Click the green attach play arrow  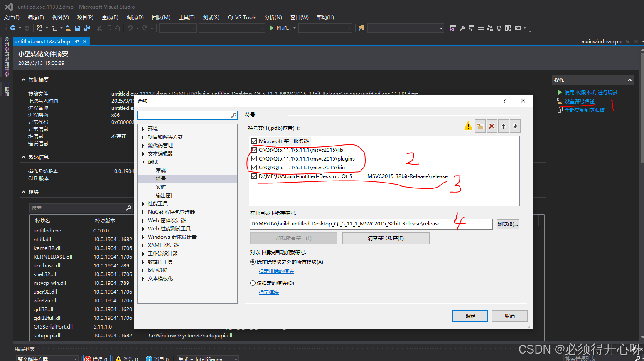coord(271,28)
